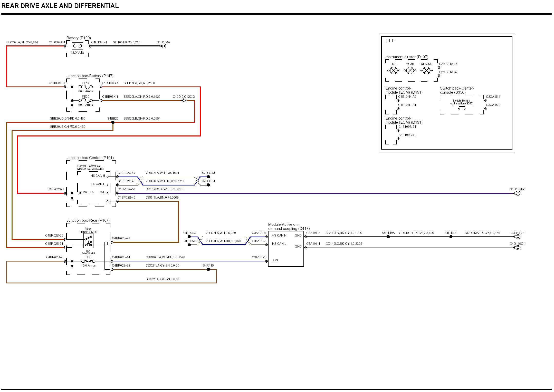Click the S4D149A splice dot on ground wire

point(388,237)
